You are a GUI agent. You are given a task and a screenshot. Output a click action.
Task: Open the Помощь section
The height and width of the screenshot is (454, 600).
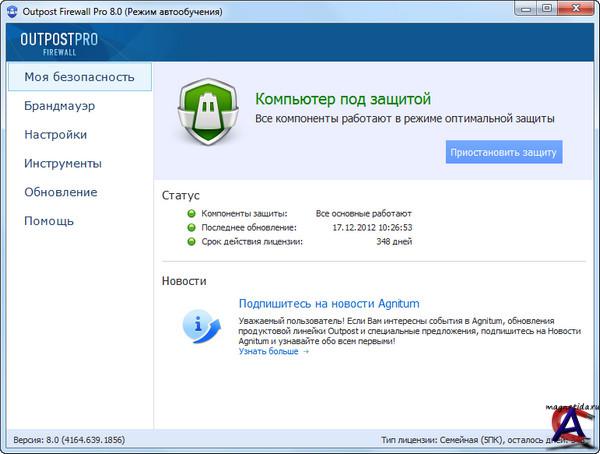pyautogui.click(x=49, y=221)
